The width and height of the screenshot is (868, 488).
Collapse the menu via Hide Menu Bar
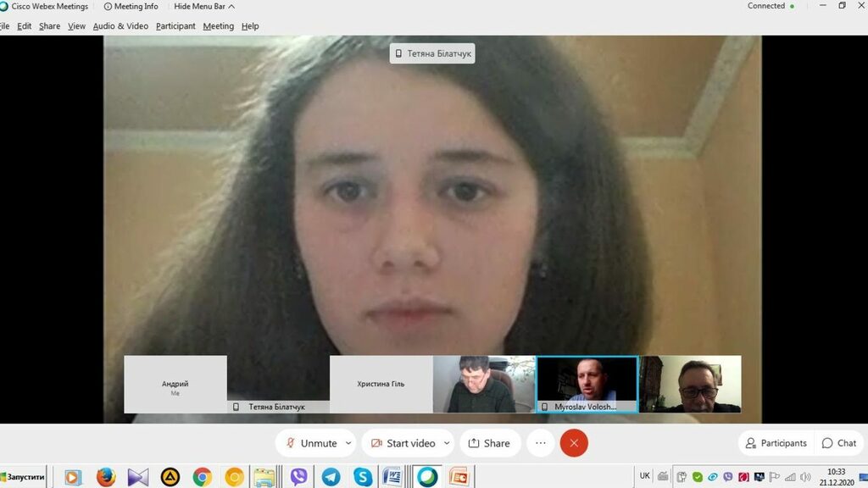(204, 6)
